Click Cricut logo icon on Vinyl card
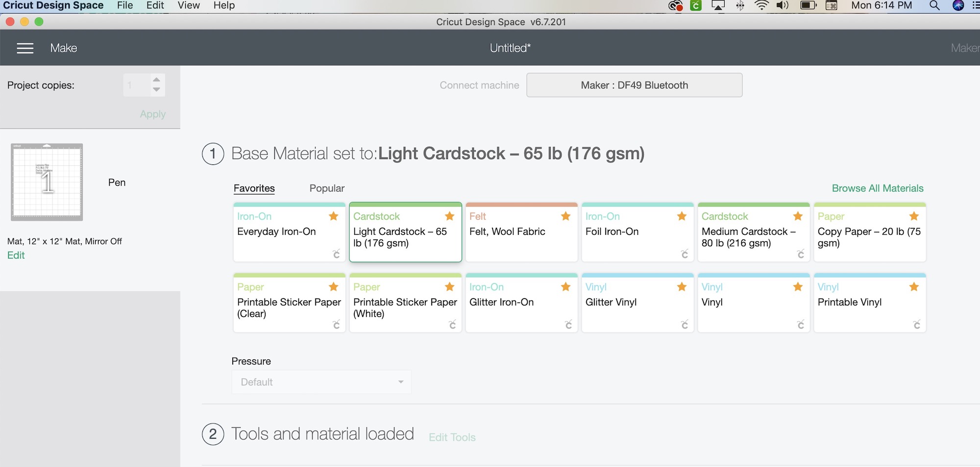The image size is (980, 467). pos(801,324)
